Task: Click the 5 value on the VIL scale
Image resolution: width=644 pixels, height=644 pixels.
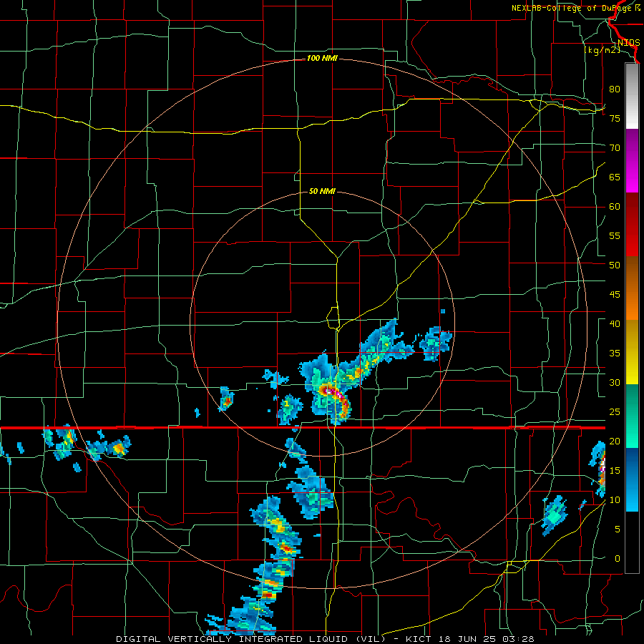Action: coord(618,529)
